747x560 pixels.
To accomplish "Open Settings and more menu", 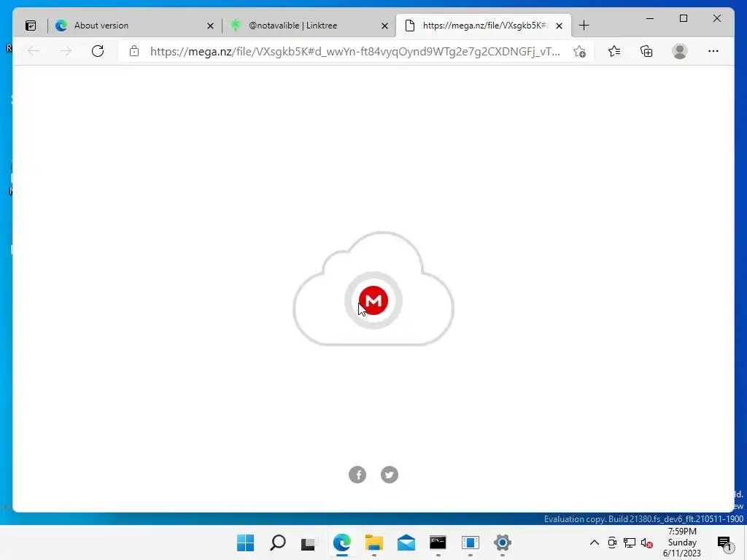I will [x=713, y=51].
